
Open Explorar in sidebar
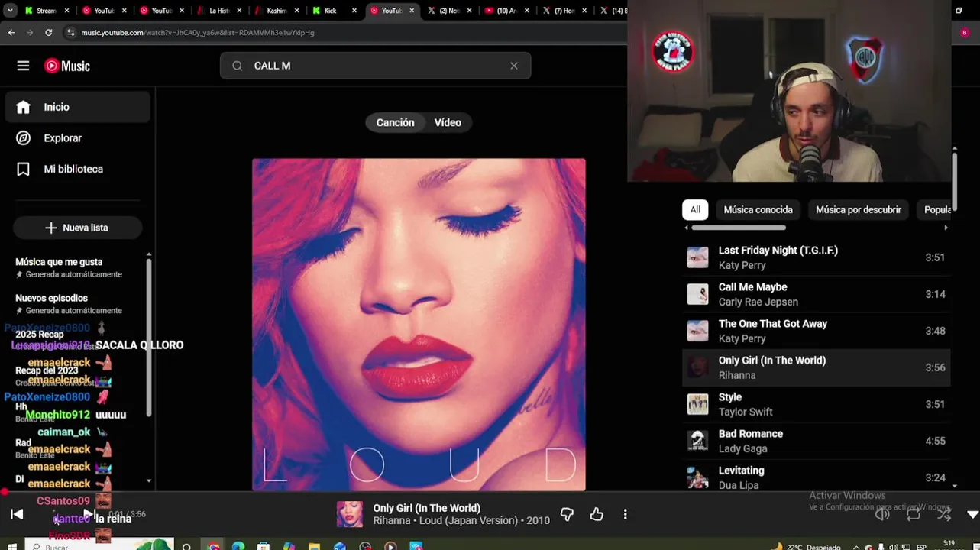pos(77,138)
